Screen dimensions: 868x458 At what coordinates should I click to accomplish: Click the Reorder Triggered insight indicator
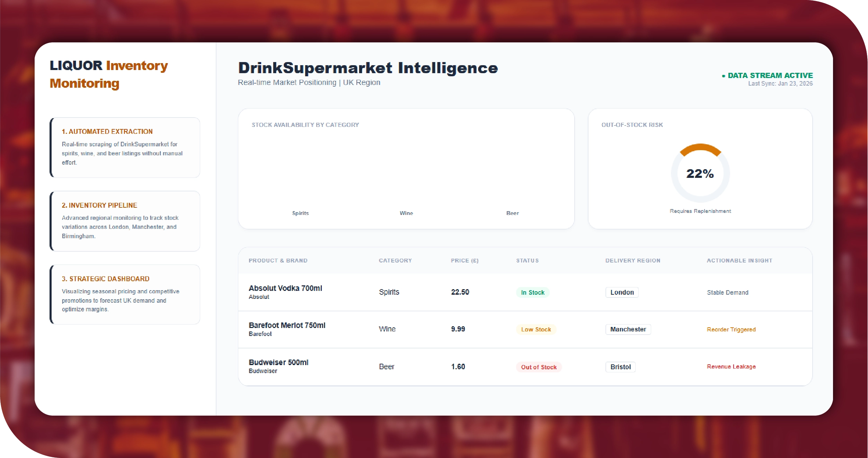(x=731, y=329)
